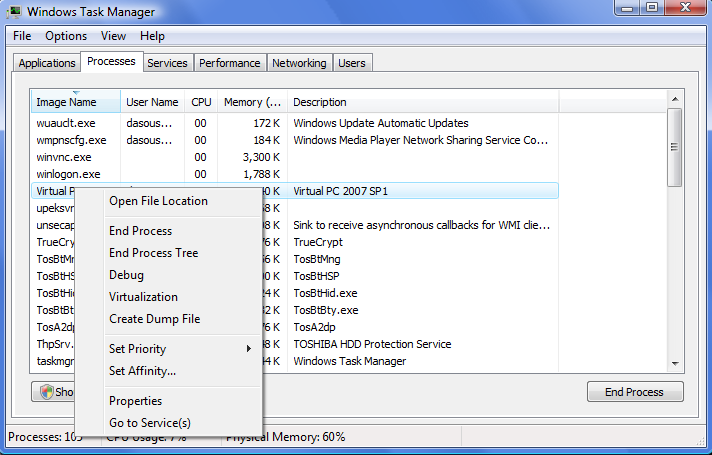Switch to the Applications tab
Viewport: 712px width, 455px height.
click(47, 63)
